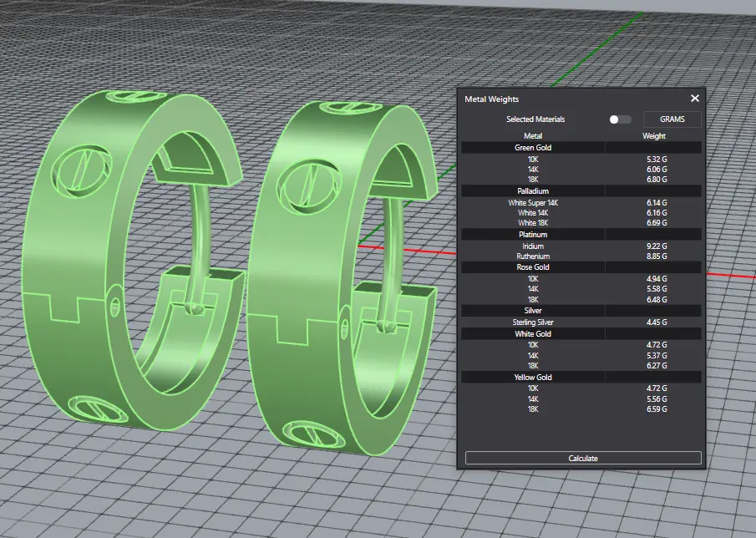
Task: Click the GRAMS unit button
Action: click(x=672, y=119)
